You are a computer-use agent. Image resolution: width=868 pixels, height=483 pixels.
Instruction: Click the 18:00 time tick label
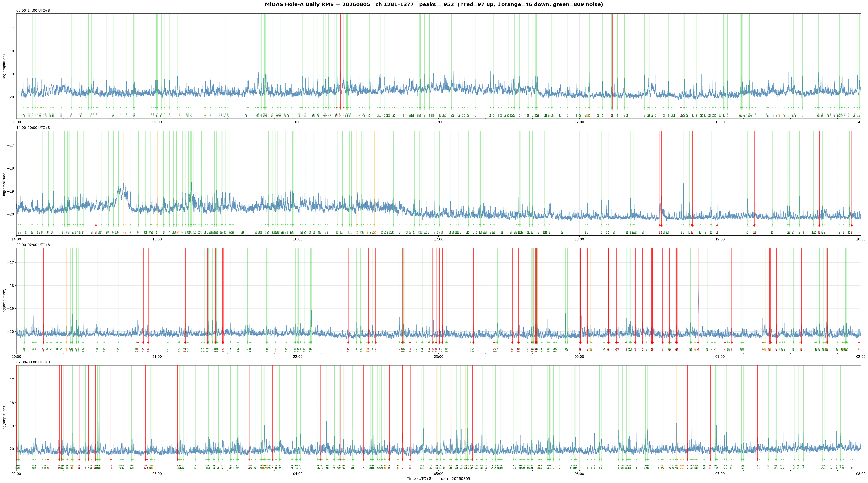click(579, 239)
